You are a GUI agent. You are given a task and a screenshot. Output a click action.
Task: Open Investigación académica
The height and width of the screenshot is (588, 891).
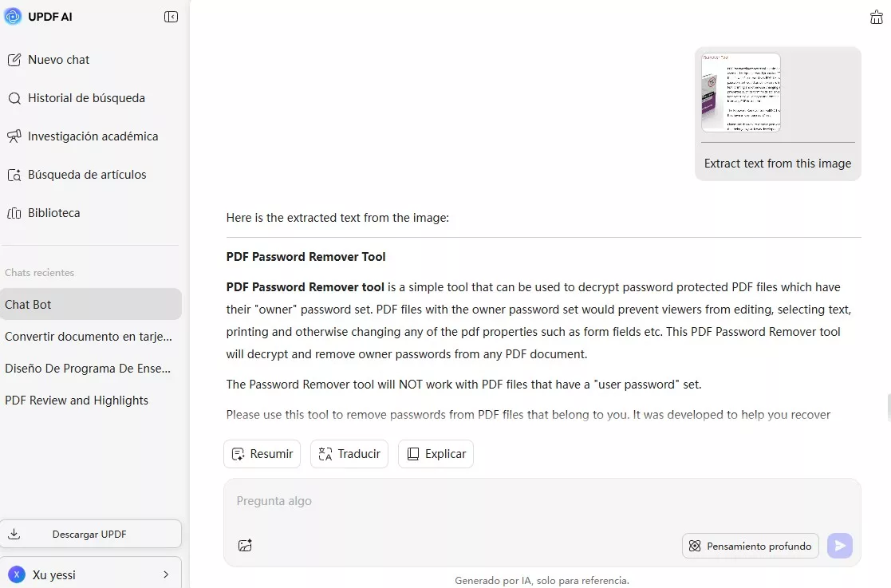point(93,136)
